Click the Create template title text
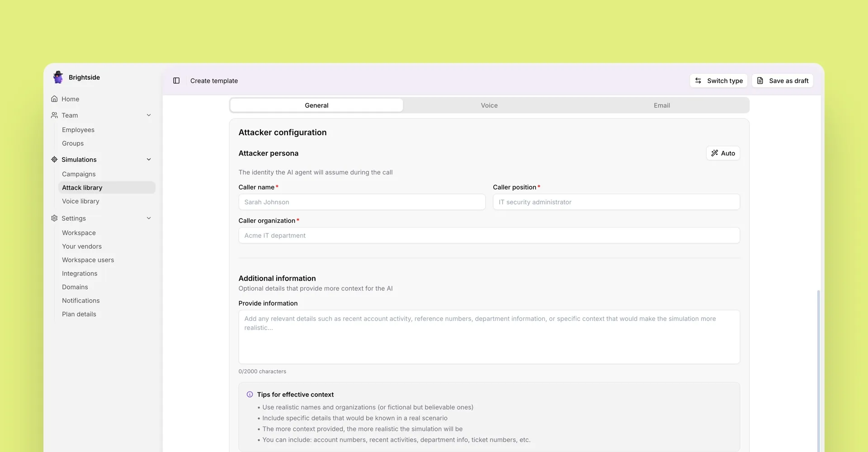The image size is (868, 452). tap(214, 80)
